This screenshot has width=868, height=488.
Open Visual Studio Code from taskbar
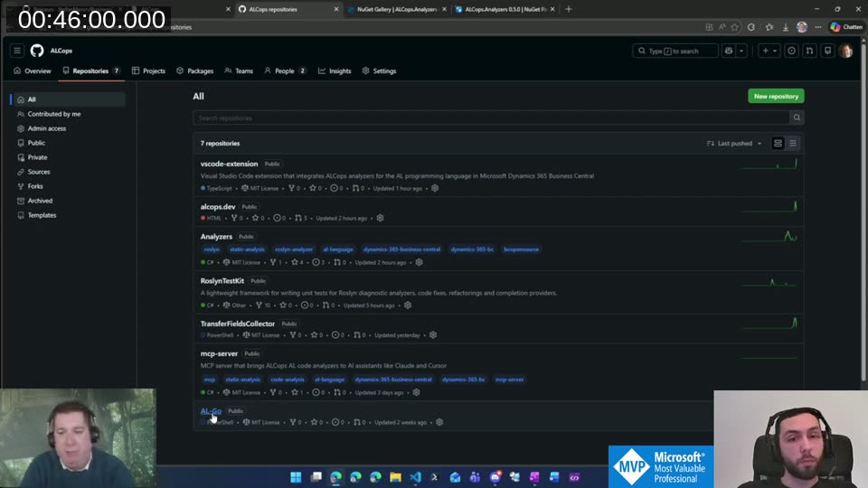coord(415,477)
